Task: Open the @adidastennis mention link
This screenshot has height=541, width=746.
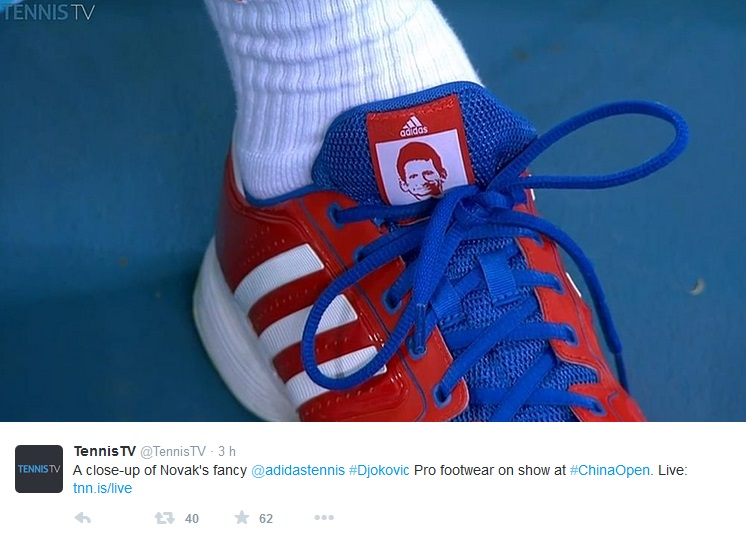Action: click(x=298, y=470)
